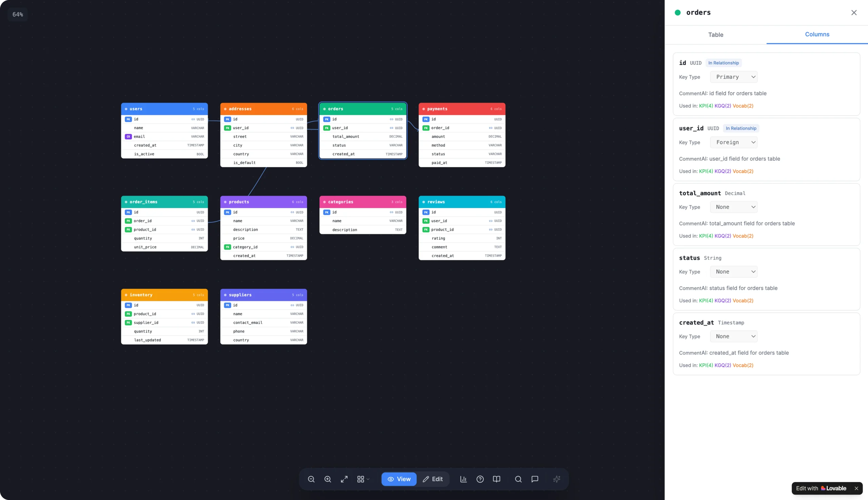Open Key Type dropdown showing Foreign
The height and width of the screenshot is (500, 868).
[734, 142]
